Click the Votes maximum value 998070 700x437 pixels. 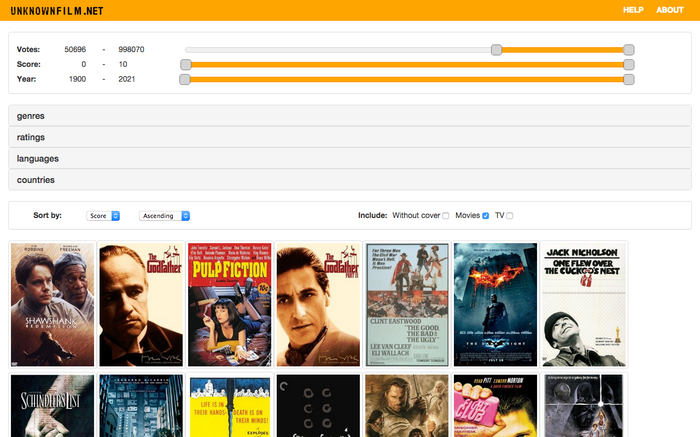[131, 50]
